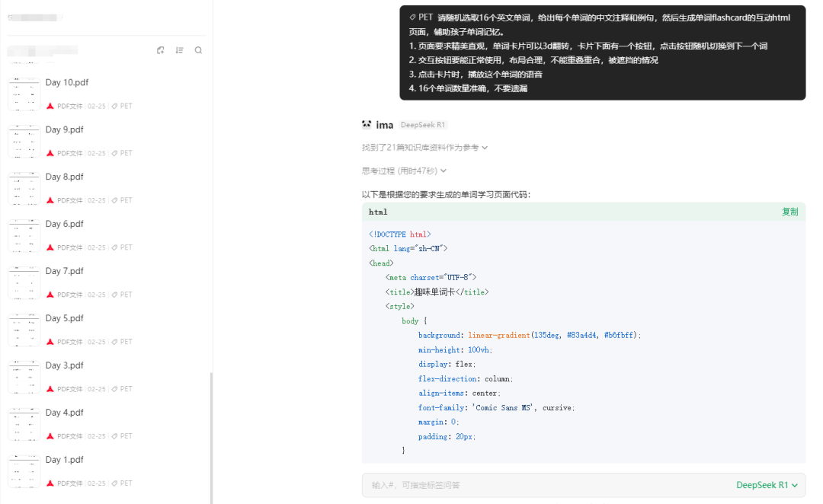823x504 pixels.
Task: Click the PDF icon under Day 1.pdf
Action: 50,483
